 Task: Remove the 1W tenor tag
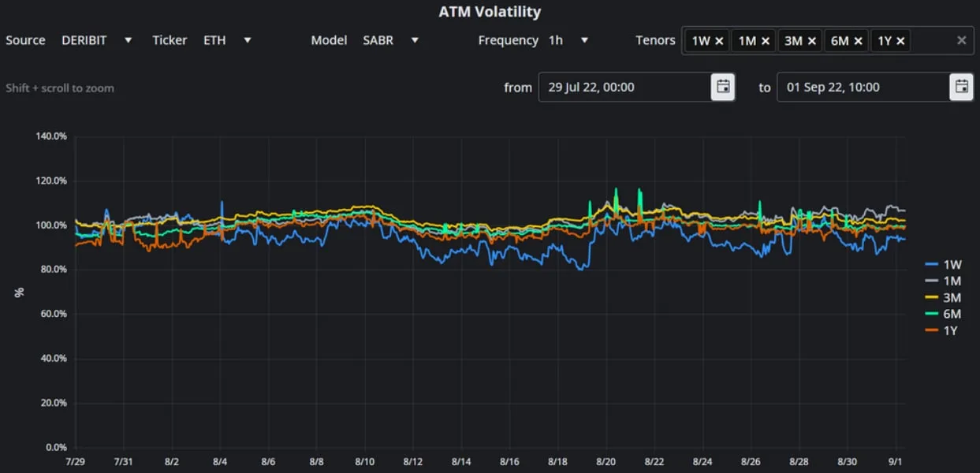click(719, 40)
